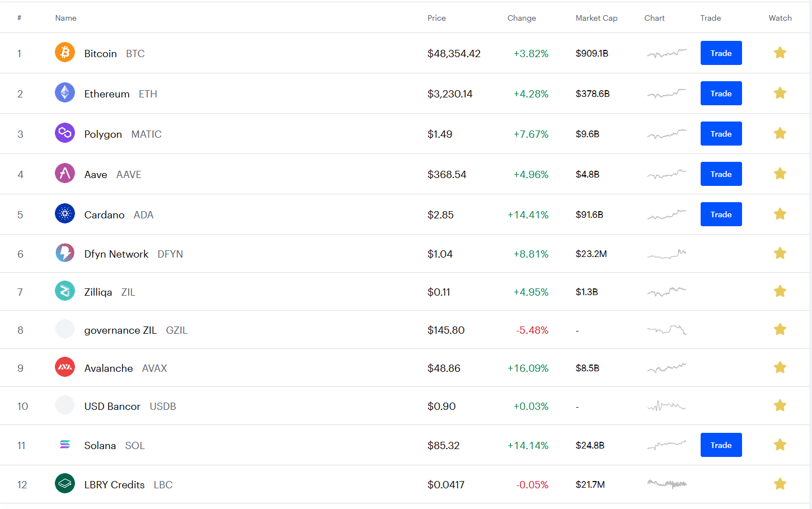Click the Solana price $85.32
Screen dimensions: 812x509
pos(443,446)
